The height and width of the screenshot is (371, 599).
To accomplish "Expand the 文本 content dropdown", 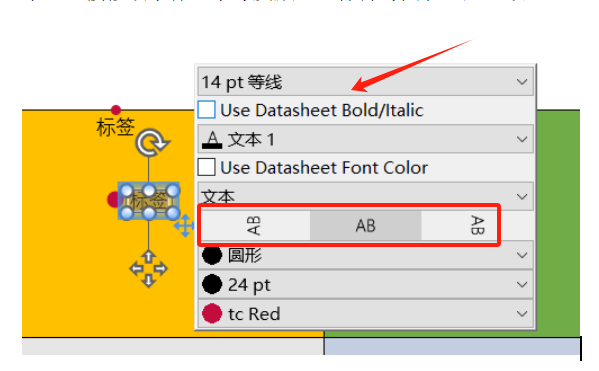I will coord(366,196).
